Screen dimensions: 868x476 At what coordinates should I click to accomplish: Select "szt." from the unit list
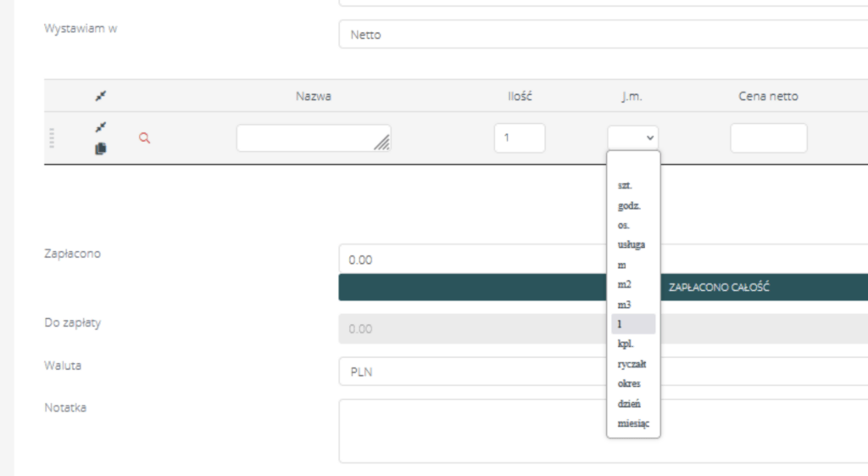626,185
